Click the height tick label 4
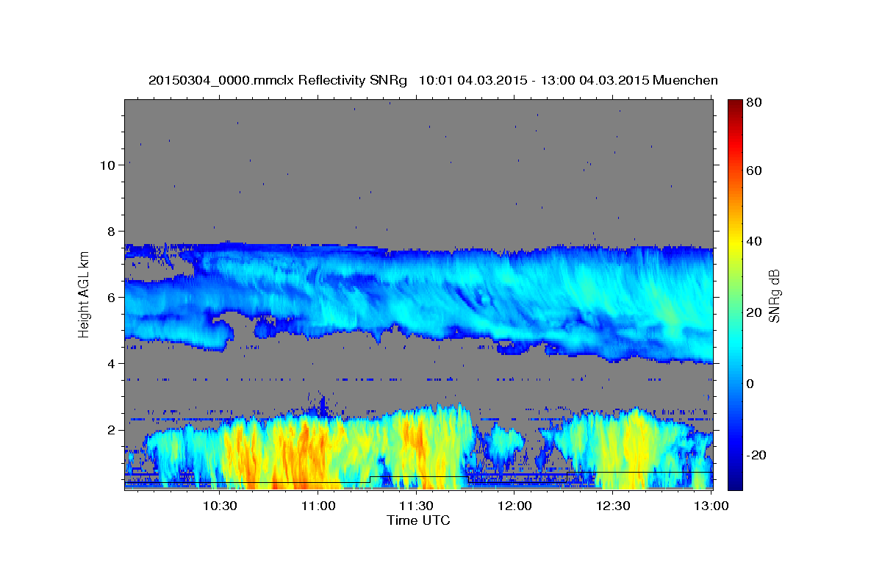 (x=110, y=363)
